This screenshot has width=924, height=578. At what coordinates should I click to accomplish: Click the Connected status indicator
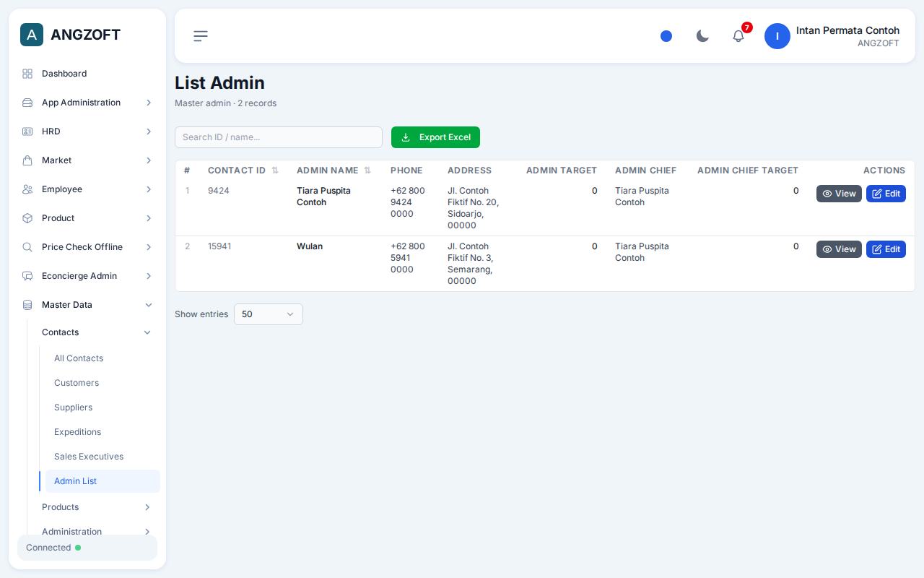87,548
